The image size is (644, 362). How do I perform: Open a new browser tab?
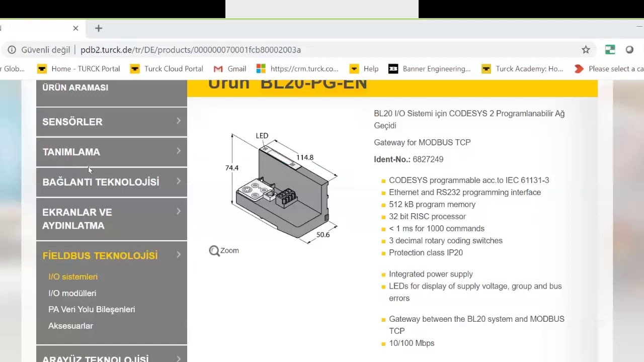(x=99, y=28)
